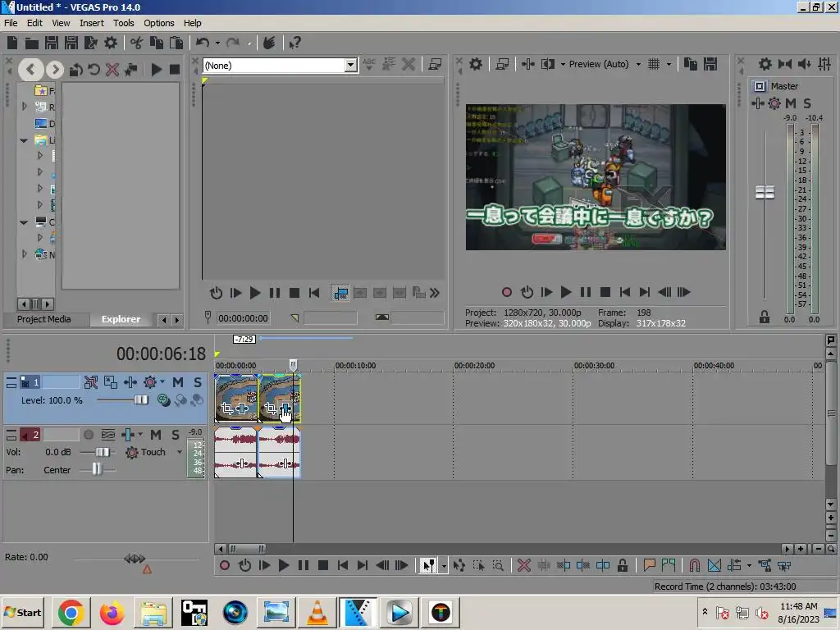This screenshot has width=840, height=630.
Task: Open Project Properties gear in main toolbar
Action: [x=111, y=43]
